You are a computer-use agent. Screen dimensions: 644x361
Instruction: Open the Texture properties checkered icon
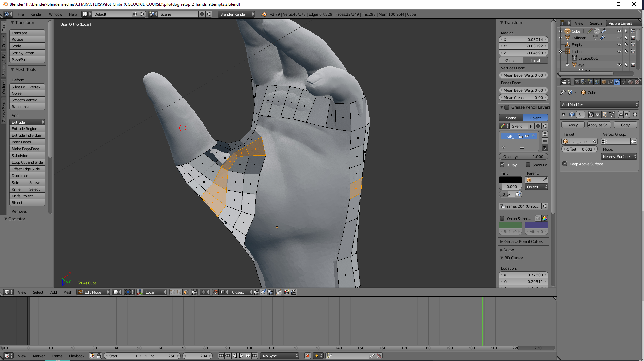[x=637, y=82]
